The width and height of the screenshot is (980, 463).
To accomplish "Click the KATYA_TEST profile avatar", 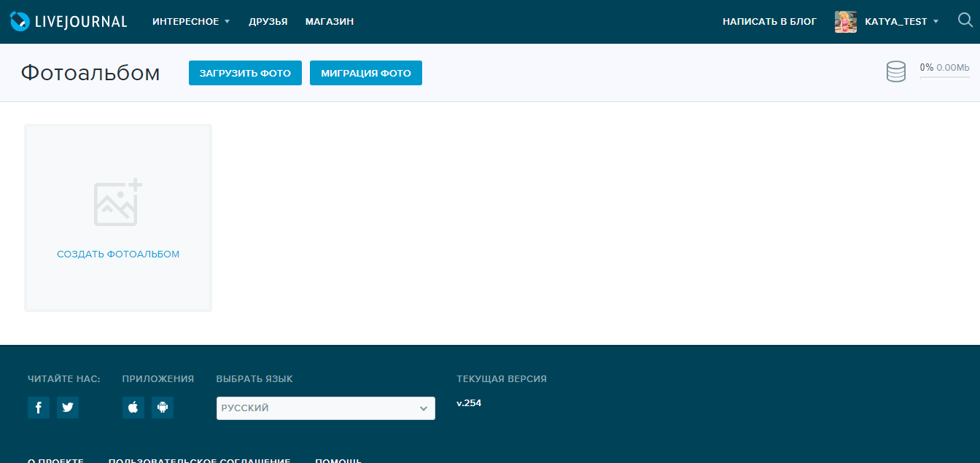I will pos(845,21).
